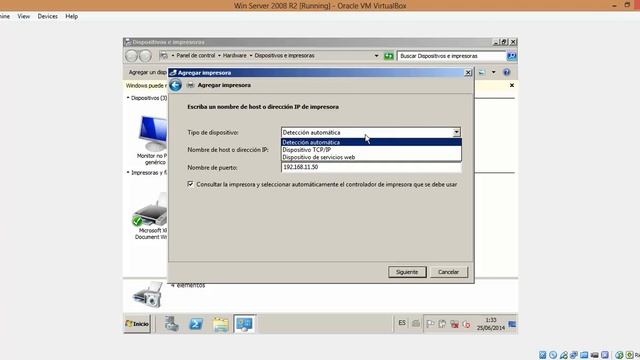Click the Inicio start button

tap(137, 324)
